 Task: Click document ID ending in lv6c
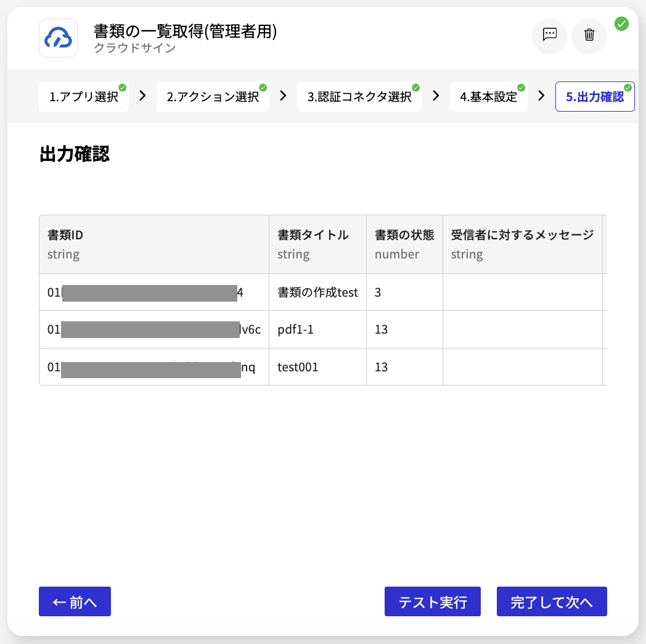click(x=154, y=329)
